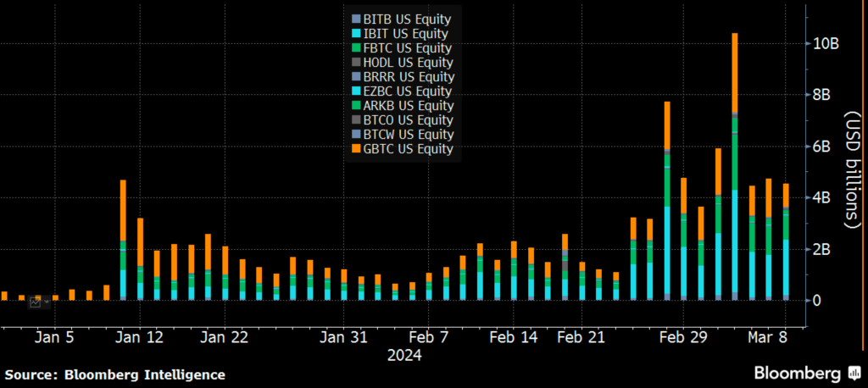Select the EZBC US Equity legend label

[x=408, y=91]
